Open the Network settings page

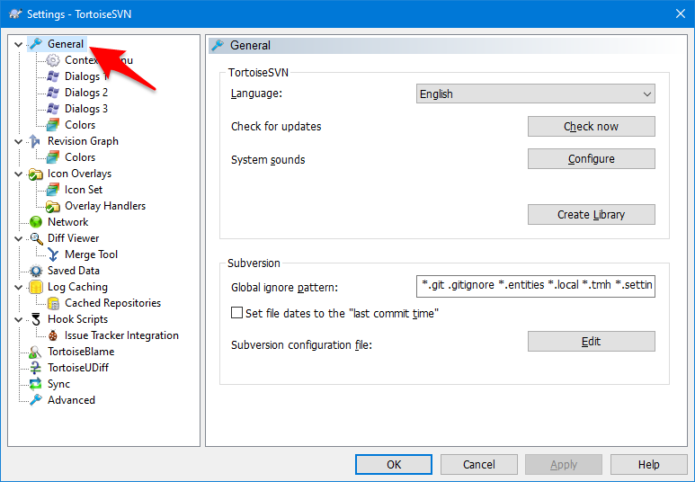(x=68, y=222)
